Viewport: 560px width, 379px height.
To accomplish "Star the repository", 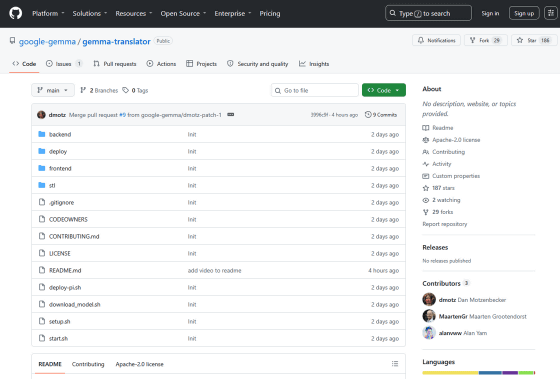I will pyautogui.click(x=534, y=40).
